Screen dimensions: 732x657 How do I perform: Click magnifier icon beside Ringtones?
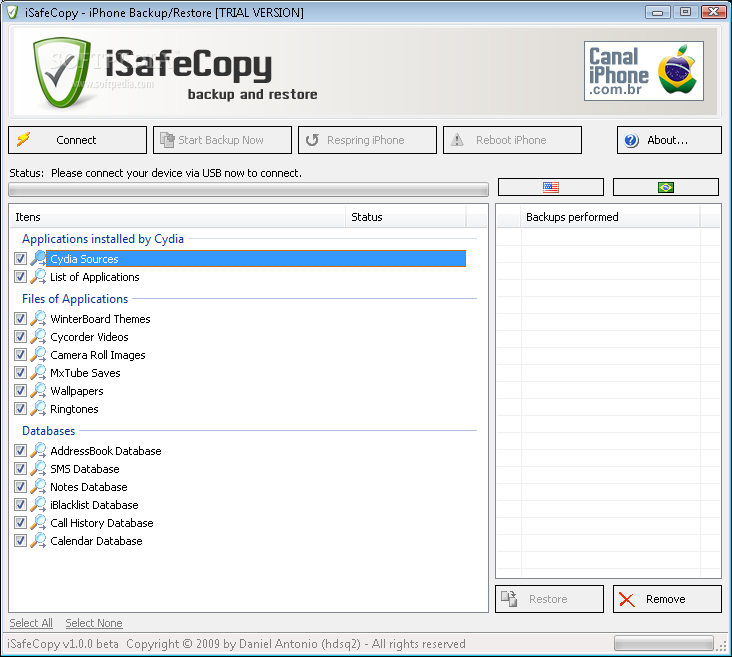[38, 409]
